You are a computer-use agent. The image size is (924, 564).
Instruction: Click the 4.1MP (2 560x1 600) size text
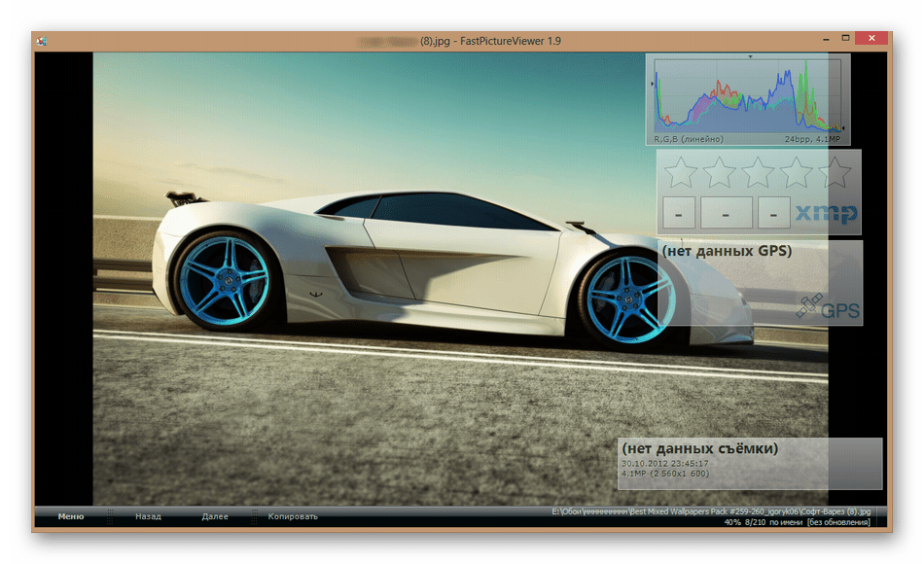(x=664, y=474)
